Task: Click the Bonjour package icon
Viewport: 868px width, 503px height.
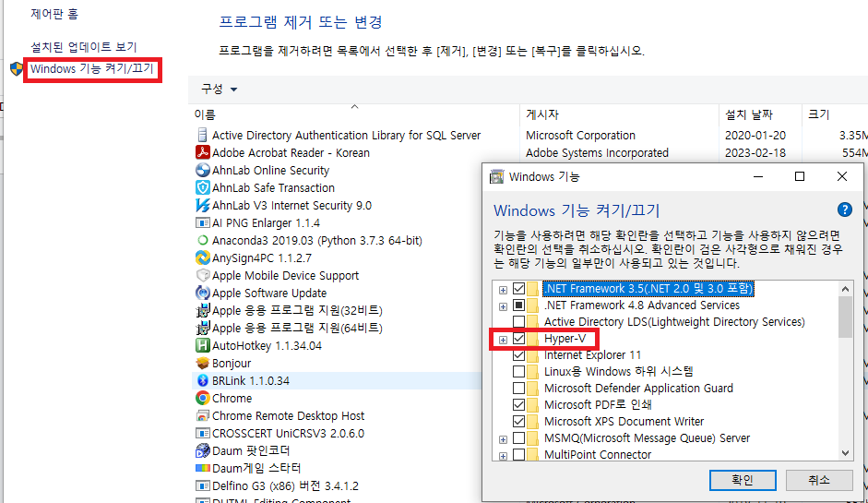Action: coord(203,363)
